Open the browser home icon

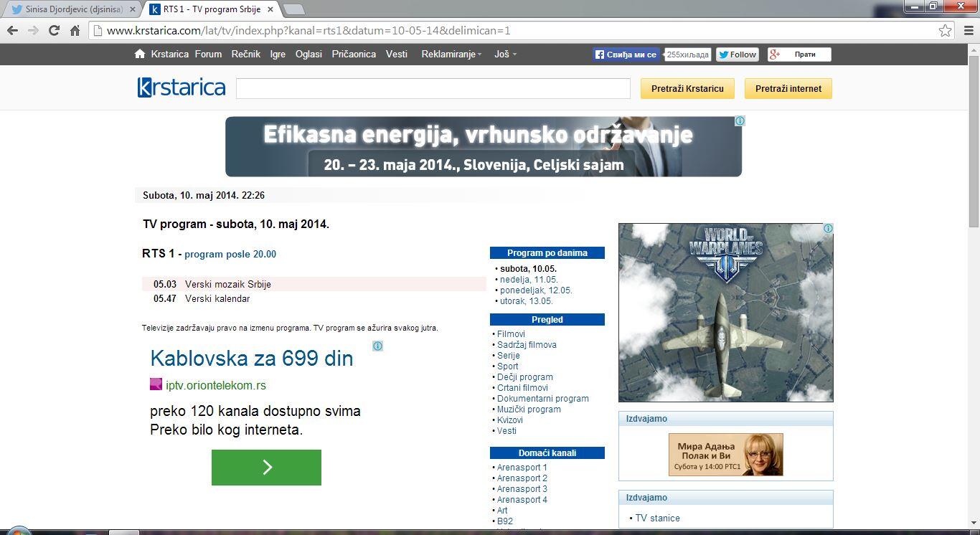click(75, 31)
